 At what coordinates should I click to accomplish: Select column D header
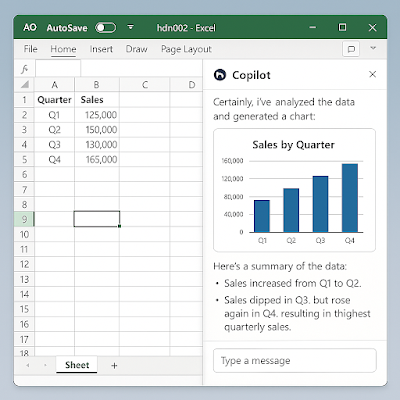187,85
